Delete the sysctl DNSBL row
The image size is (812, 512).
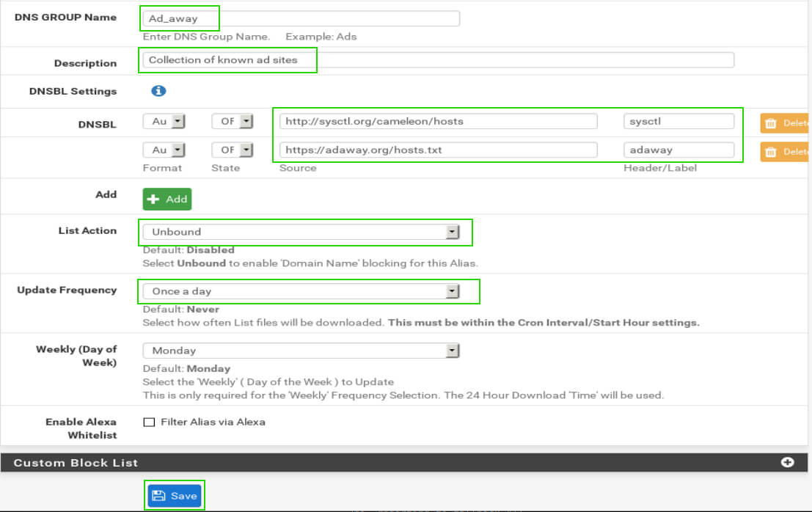tap(786, 123)
